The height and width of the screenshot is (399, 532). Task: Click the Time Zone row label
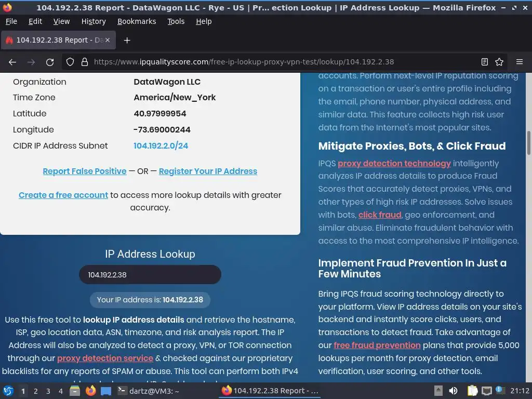pyautogui.click(x=34, y=98)
